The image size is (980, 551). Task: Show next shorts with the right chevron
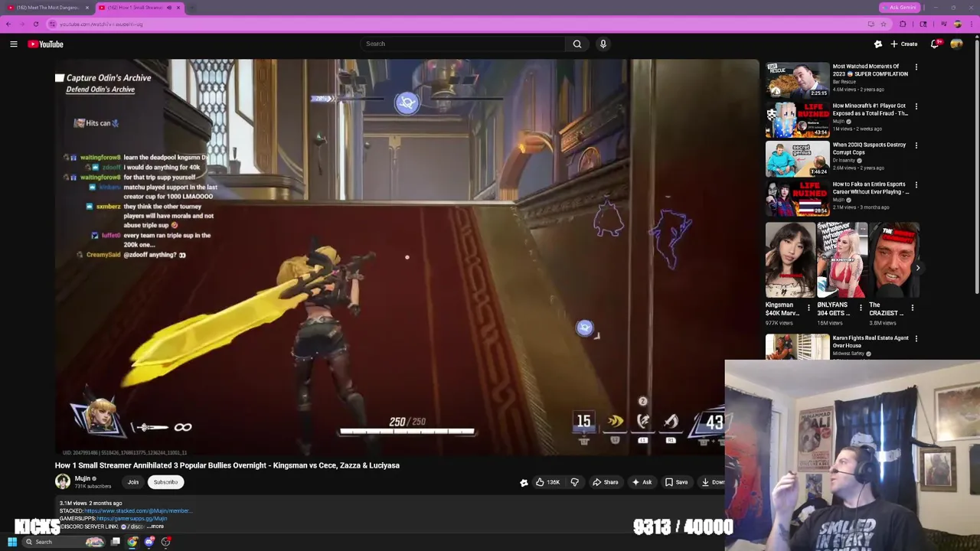click(917, 268)
